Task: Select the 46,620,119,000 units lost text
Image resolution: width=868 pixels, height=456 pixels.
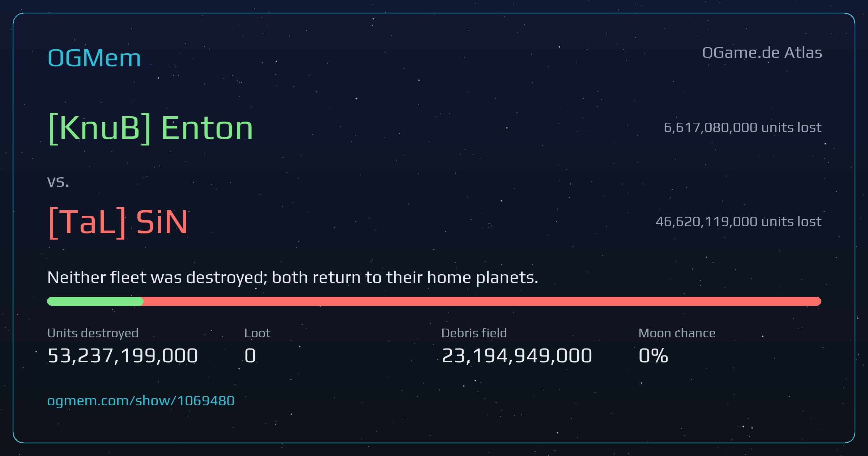Action: [x=739, y=221]
